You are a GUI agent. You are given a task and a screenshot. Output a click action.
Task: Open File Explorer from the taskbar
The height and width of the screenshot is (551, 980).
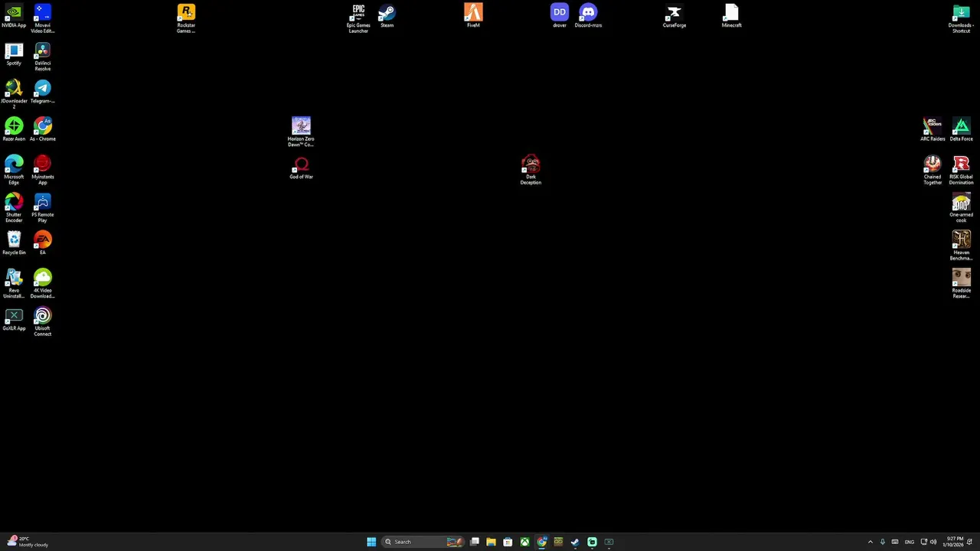coord(491,542)
